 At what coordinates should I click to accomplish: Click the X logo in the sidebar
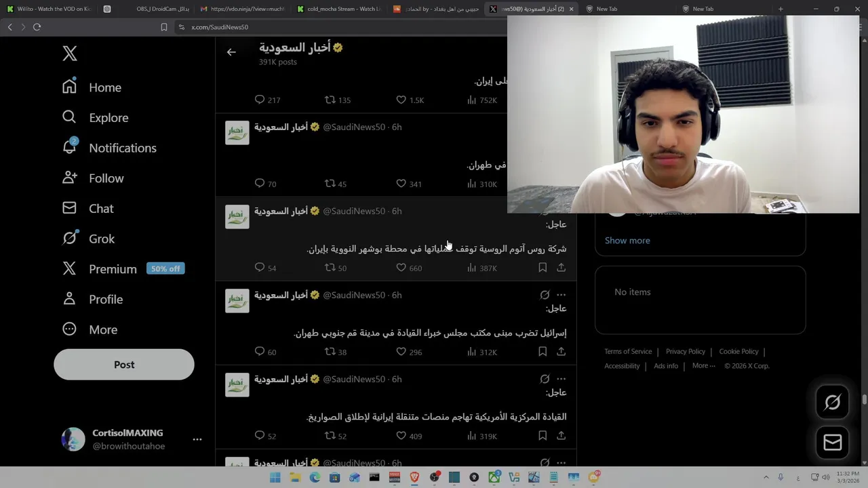click(x=70, y=54)
